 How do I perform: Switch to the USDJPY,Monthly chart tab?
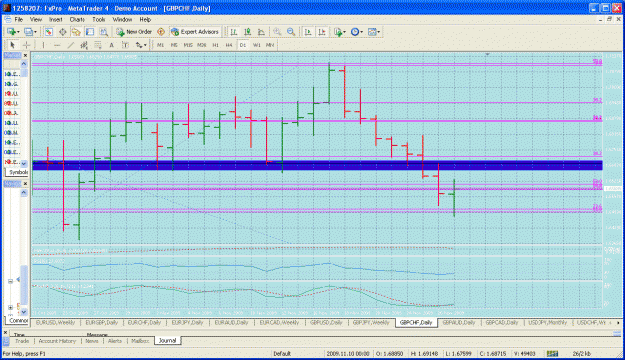click(x=547, y=323)
